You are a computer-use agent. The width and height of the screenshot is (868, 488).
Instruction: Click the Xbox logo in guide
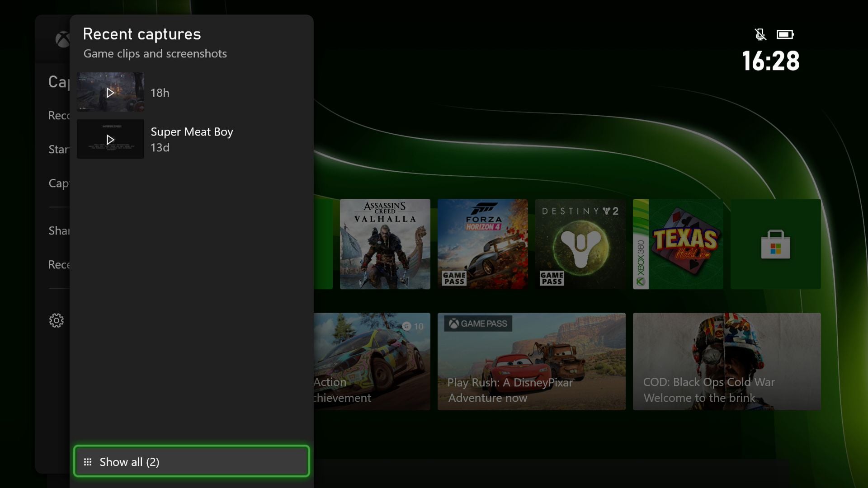pos(62,40)
